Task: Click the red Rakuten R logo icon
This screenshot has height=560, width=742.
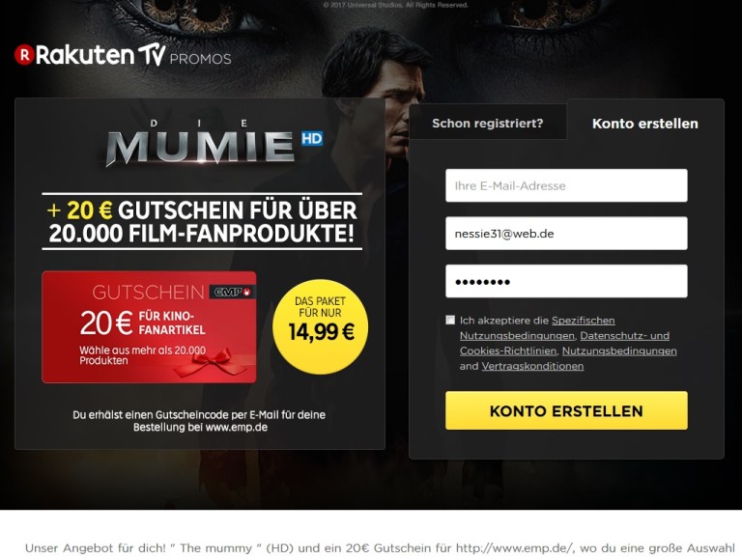Action: click(24, 55)
